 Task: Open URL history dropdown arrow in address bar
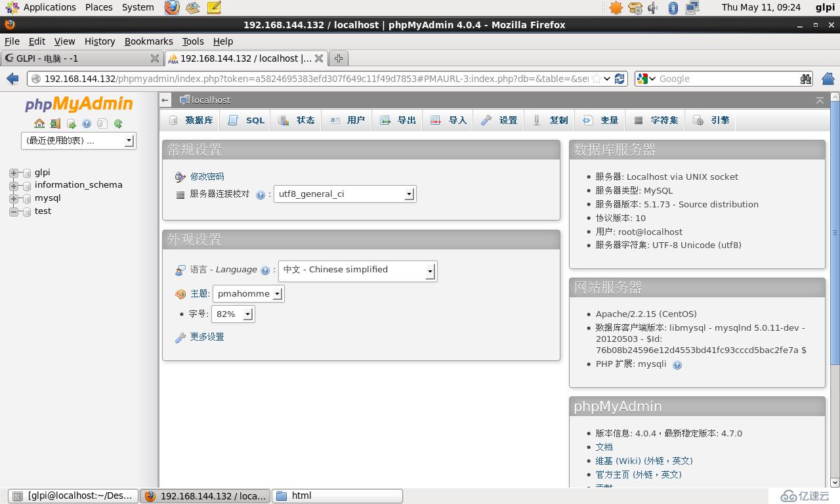[x=608, y=79]
